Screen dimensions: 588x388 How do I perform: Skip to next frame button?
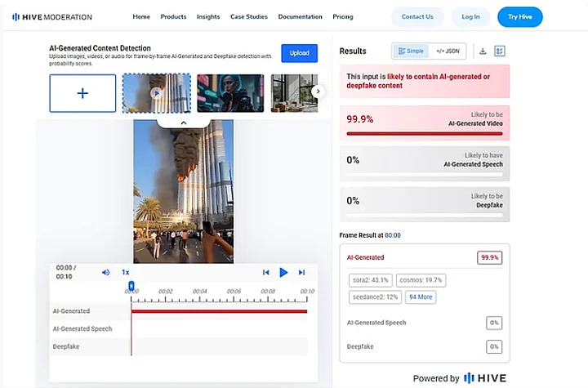(301, 272)
